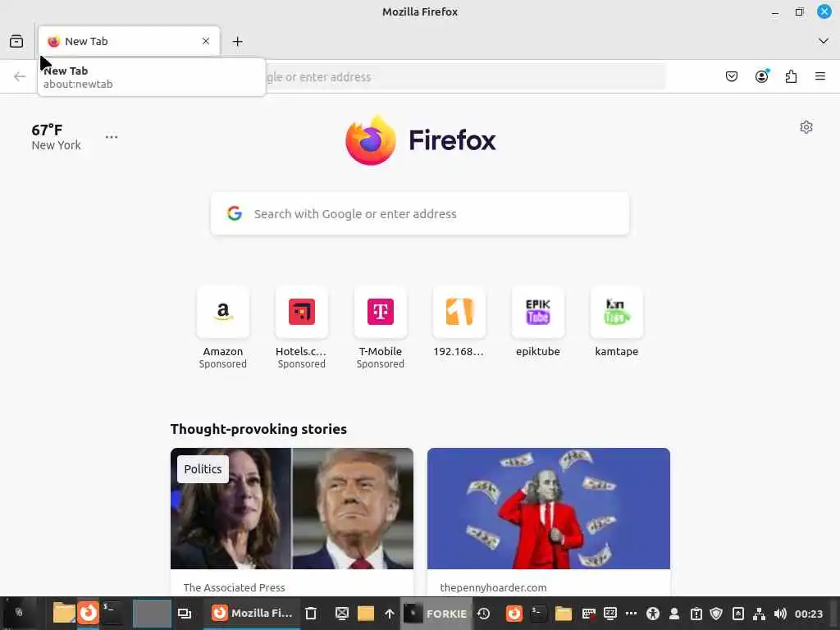Open thepennyhoarder.com story card
The image size is (840, 630).
pyautogui.click(x=549, y=521)
